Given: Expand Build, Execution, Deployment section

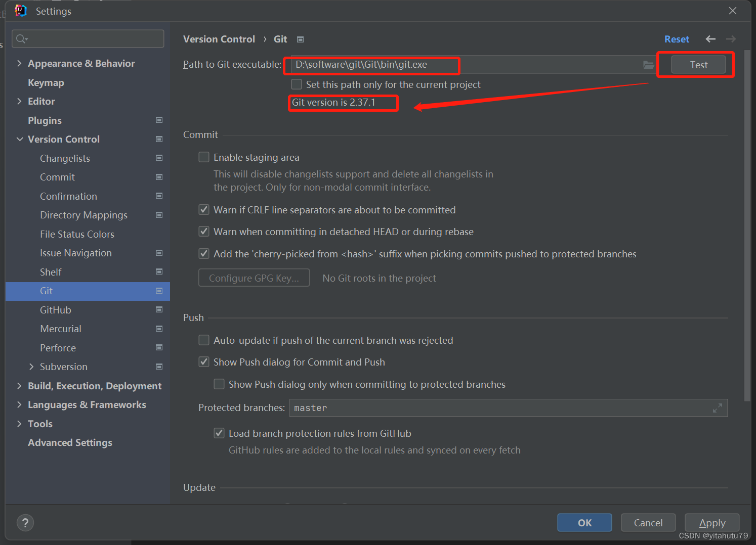Looking at the screenshot, I should pos(19,386).
